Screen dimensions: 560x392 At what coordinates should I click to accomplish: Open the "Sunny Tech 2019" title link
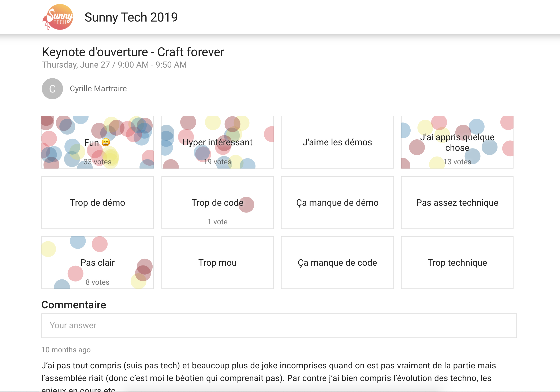(x=131, y=17)
